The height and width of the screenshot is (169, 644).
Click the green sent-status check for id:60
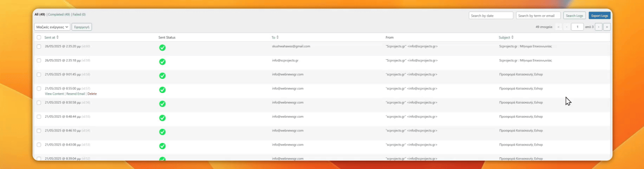pos(162,48)
